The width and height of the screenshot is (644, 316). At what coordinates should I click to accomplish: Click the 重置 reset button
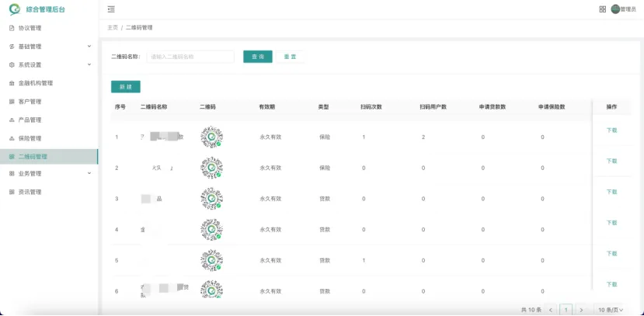click(x=291, y=57)
